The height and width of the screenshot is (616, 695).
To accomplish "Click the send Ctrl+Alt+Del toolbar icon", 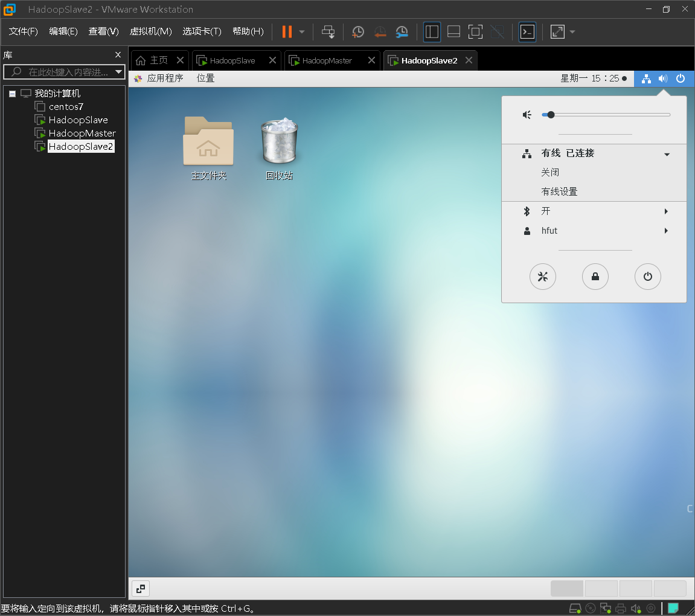I will pos(328,32).
